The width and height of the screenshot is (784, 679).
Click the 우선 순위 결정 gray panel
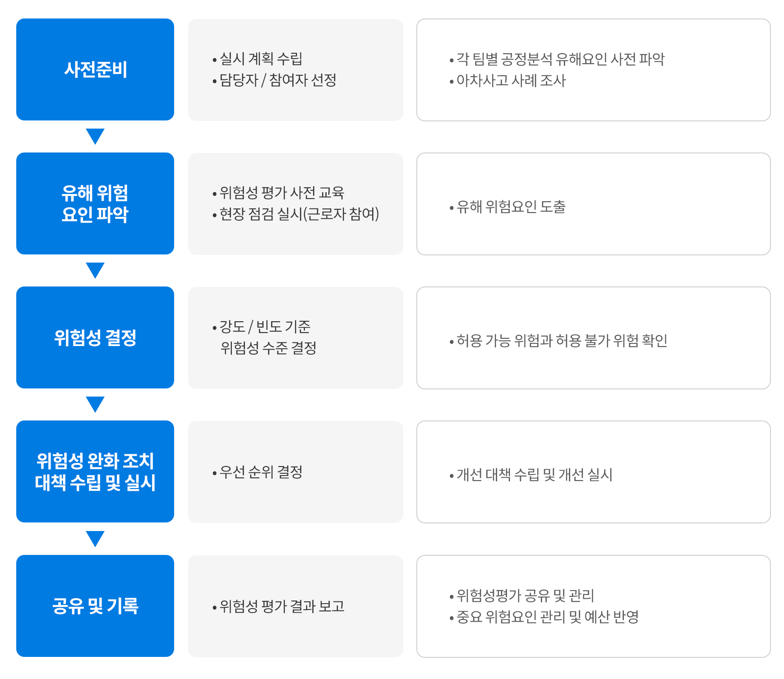click(x=295, y=472)
